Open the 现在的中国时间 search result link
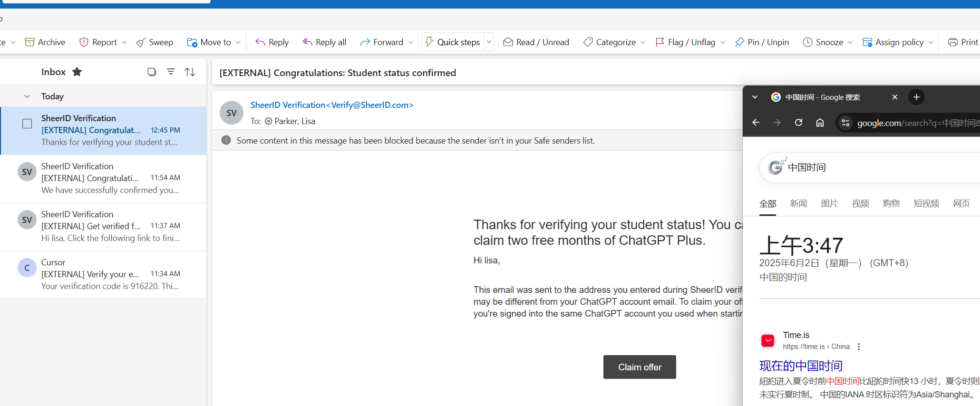Screen dimensions: 980x406 tap(801, 366)
